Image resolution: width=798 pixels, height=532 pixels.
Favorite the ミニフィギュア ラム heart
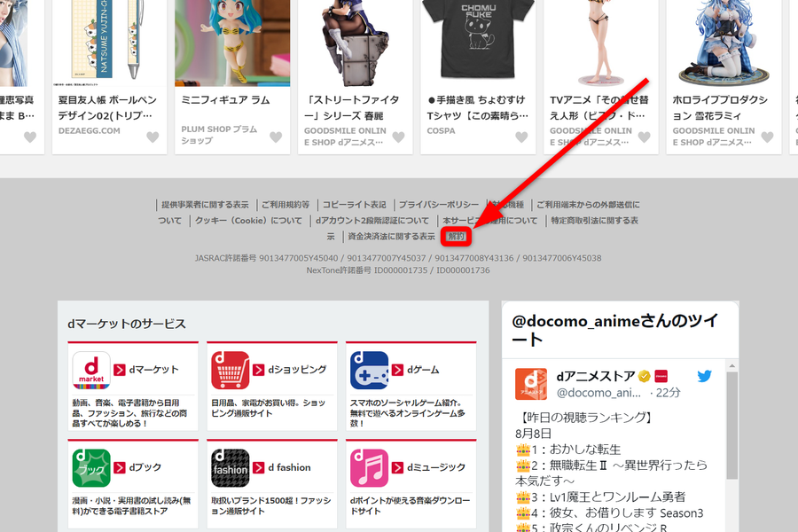276,137
